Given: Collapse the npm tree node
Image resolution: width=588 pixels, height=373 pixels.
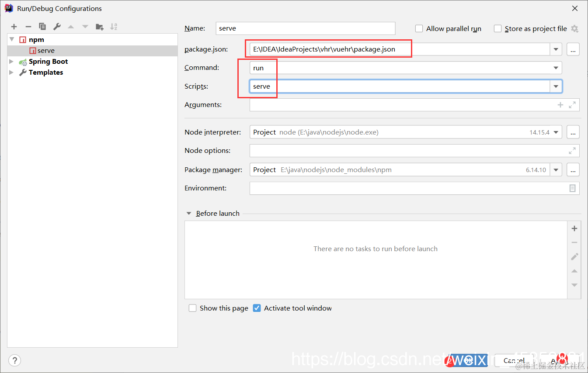Looking at the screenshot, I should pos(12,39).
